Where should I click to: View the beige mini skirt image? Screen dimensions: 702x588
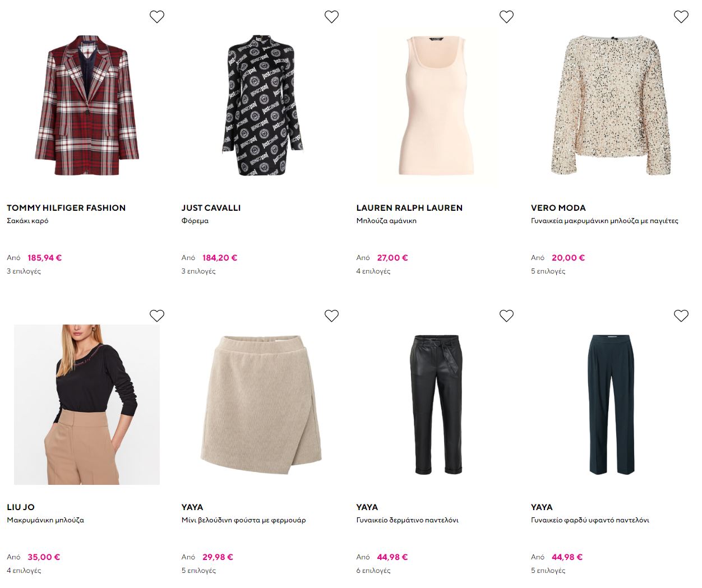click(x=262, y=404)
